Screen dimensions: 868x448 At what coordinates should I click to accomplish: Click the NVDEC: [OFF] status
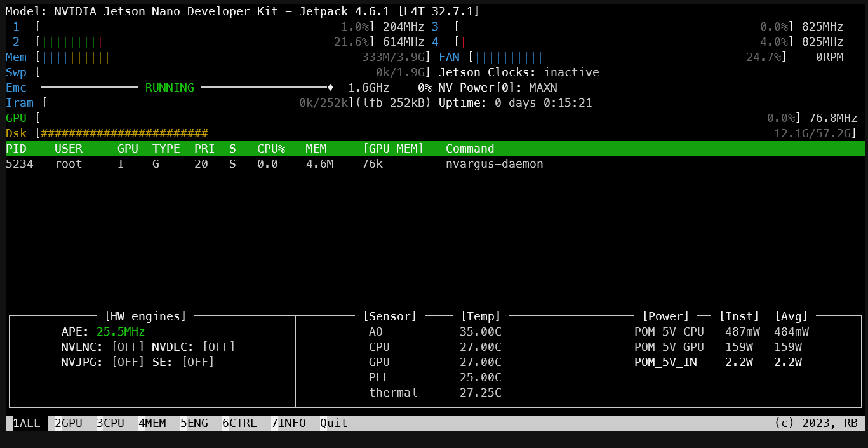194,347
